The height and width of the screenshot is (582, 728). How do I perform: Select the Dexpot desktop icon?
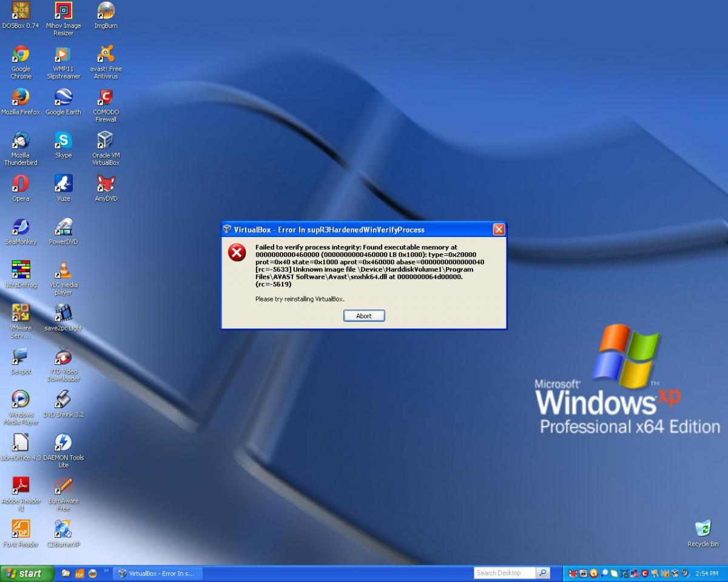coord(21,361)
